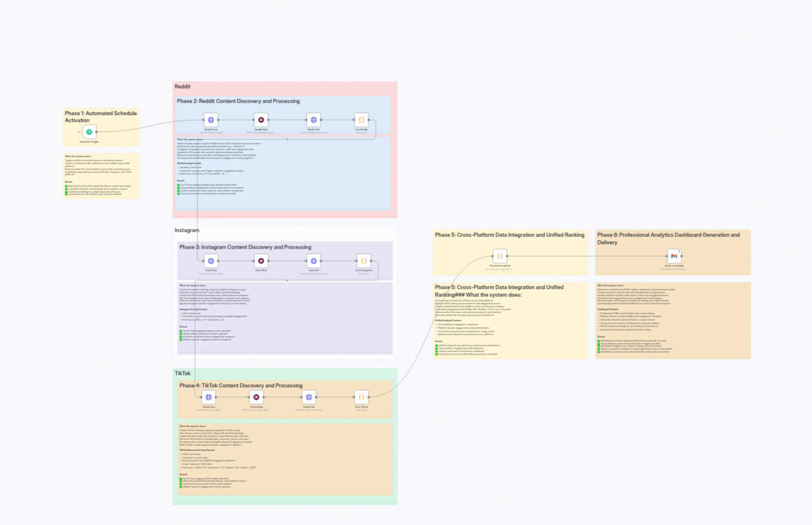Select the Sort TikTok code node
Viewport: 812px width, 525px height.
coord(361,396)
